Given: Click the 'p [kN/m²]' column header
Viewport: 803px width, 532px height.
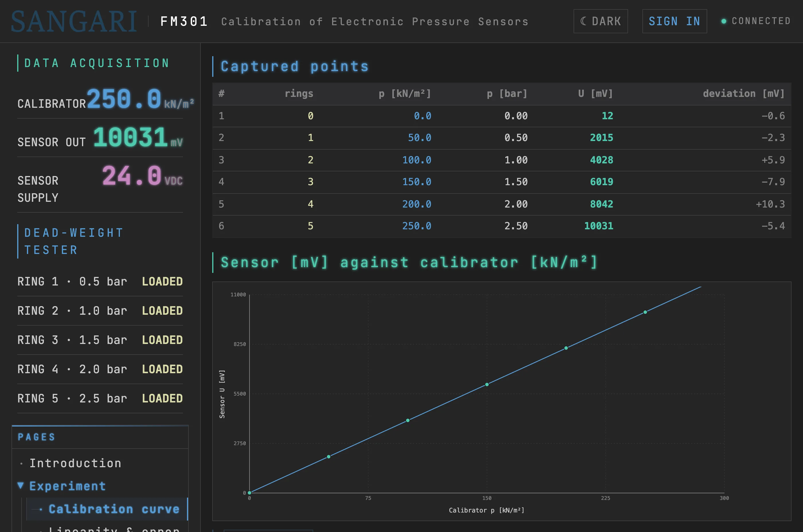Looking at the screenshot, I should [405, 94].
